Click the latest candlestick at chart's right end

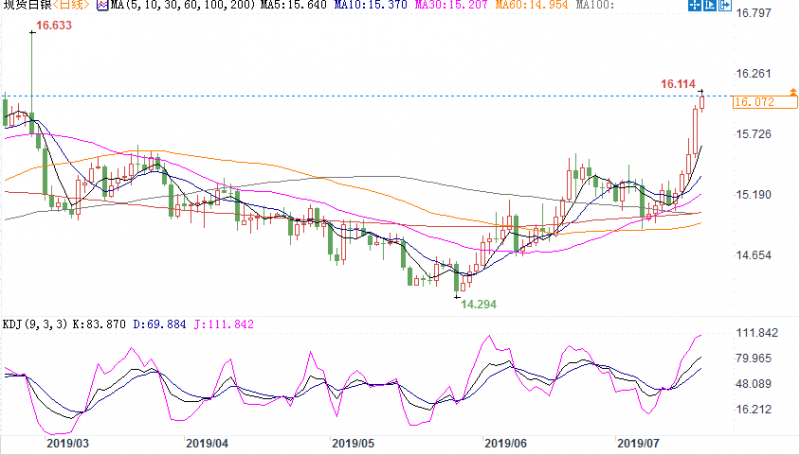[702, 102]
